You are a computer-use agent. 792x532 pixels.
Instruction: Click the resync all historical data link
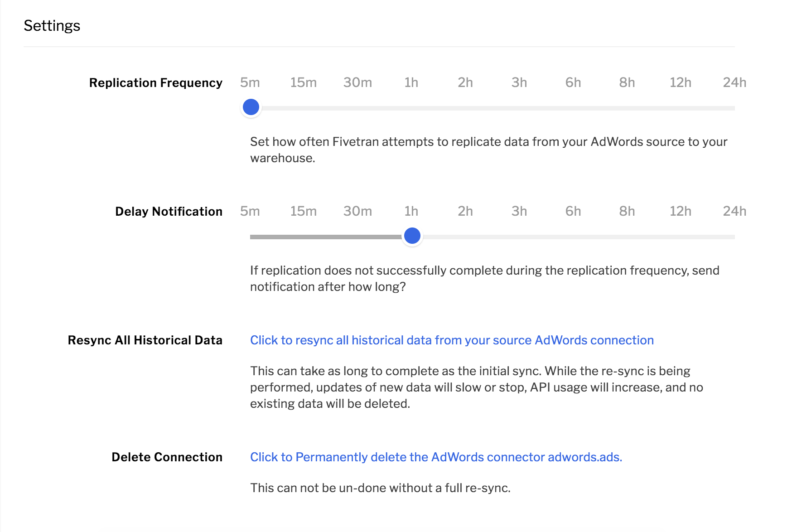coord(452,340)
